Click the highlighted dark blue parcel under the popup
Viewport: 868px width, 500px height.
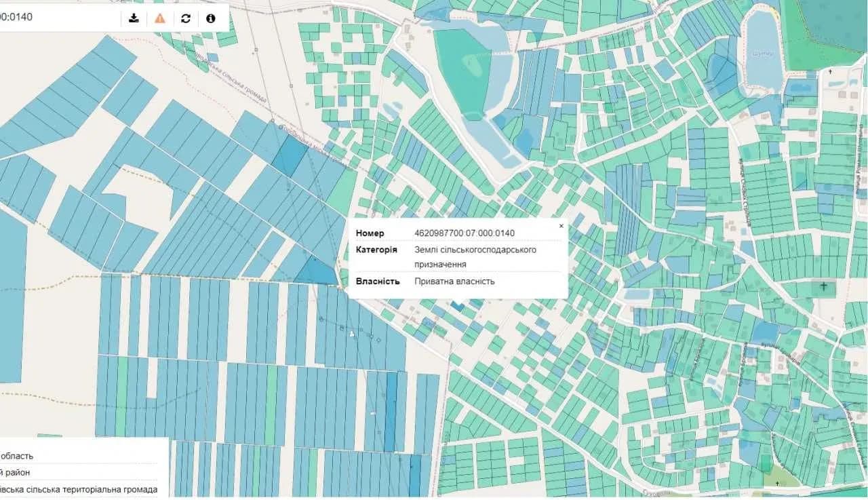point(457,307)
